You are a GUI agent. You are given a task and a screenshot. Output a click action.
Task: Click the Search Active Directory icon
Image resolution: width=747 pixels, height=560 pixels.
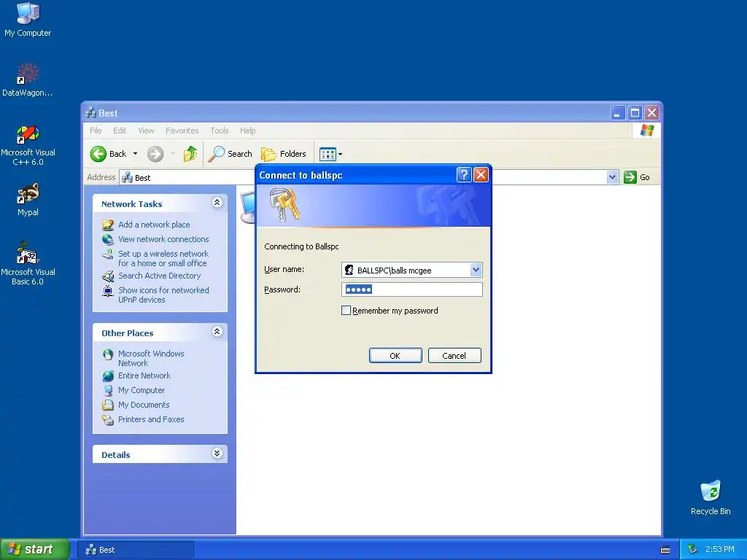[x=108, y=276]
